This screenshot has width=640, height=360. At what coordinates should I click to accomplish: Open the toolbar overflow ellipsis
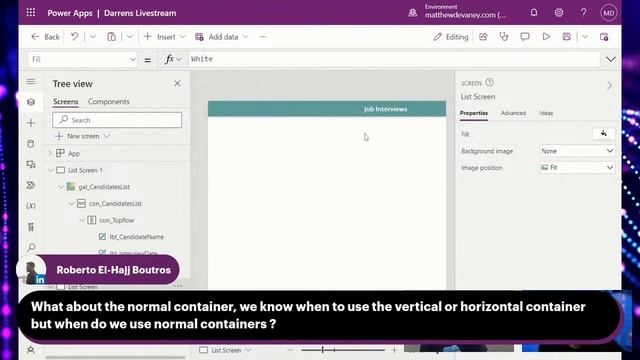pos(263,37)
